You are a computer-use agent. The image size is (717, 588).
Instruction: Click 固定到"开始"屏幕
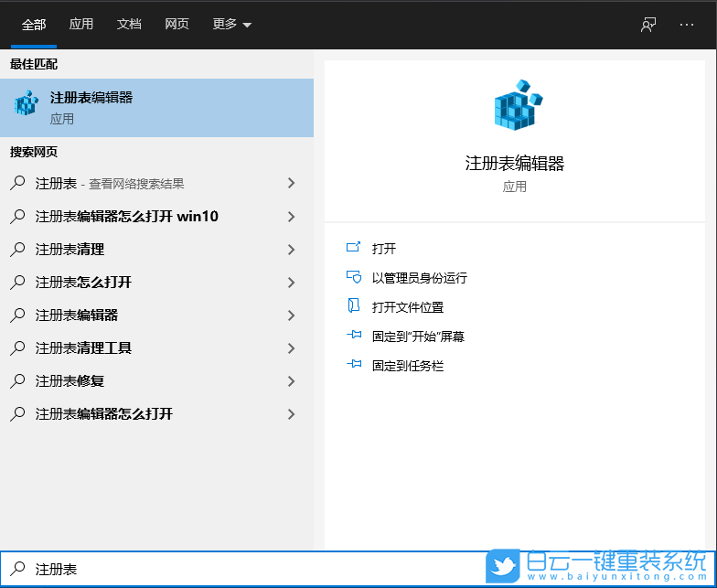(418, 337)
